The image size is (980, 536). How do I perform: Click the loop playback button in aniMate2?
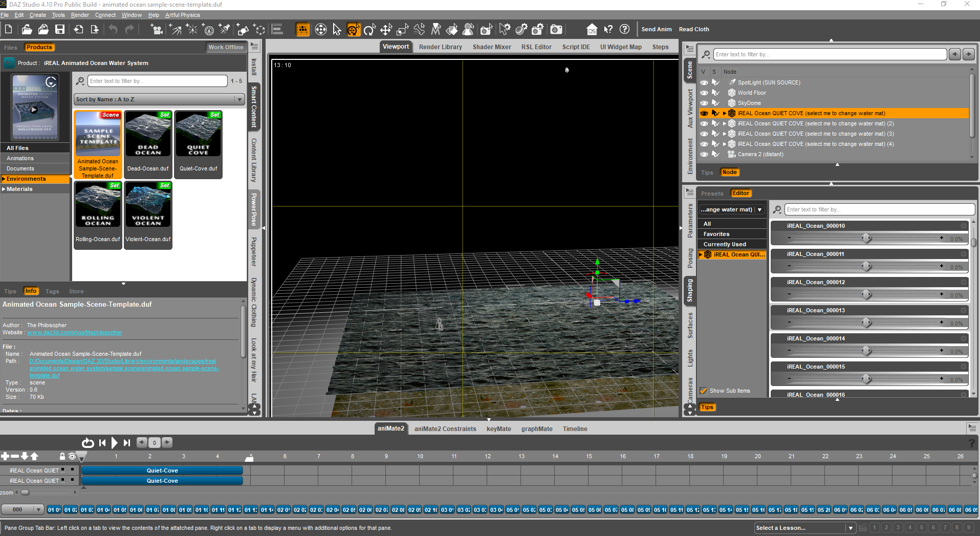[88, 443]
